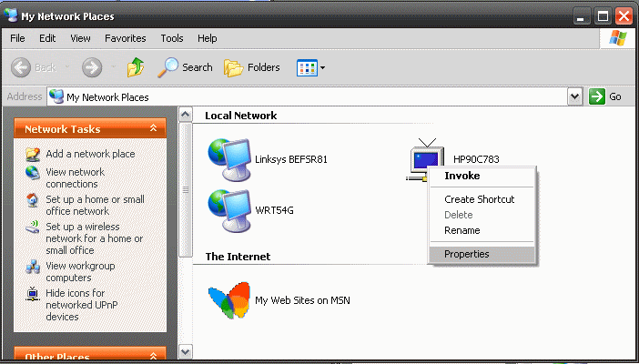Screen dimensions: 639x364
Task: Open the File menu
Action: 17,38
